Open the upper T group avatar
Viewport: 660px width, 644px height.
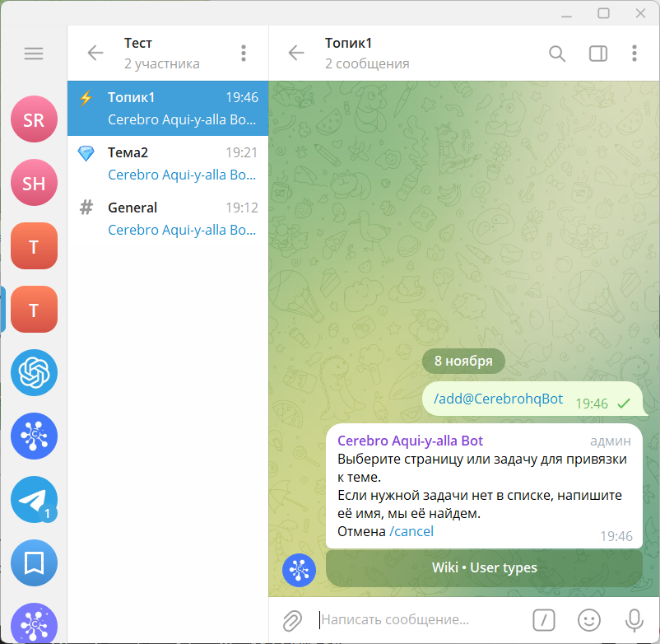34,246
